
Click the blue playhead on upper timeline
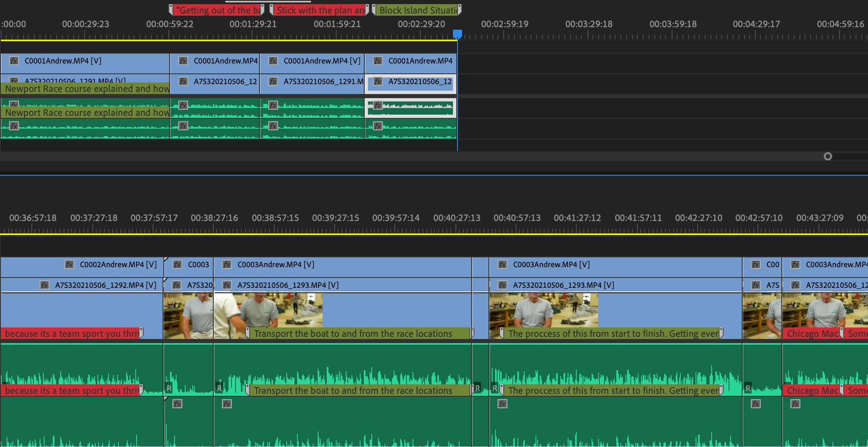458,34
